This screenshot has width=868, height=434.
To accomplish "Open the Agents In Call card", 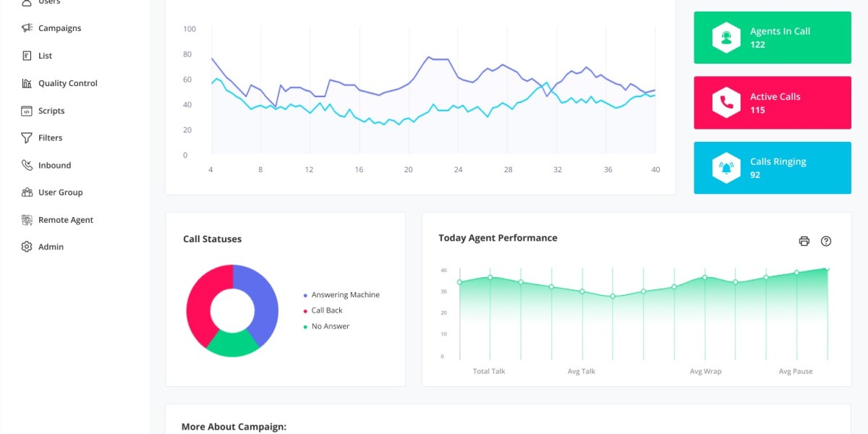I will pos(772,38).
